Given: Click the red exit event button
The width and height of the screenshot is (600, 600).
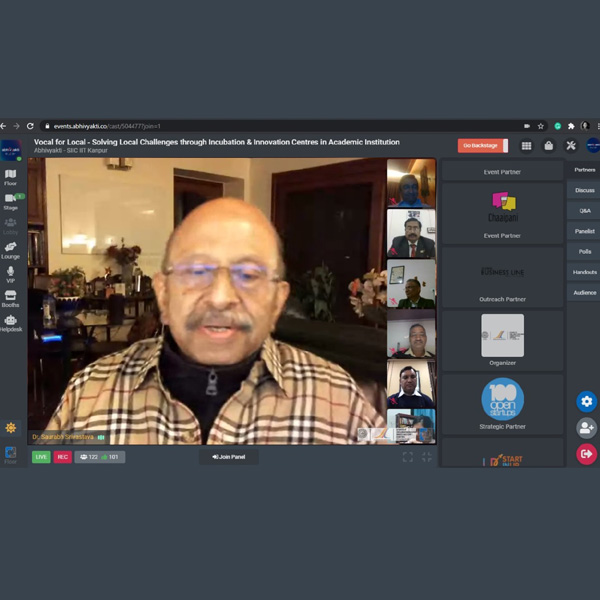Looking at the screenshot, I should coord(586,454).
